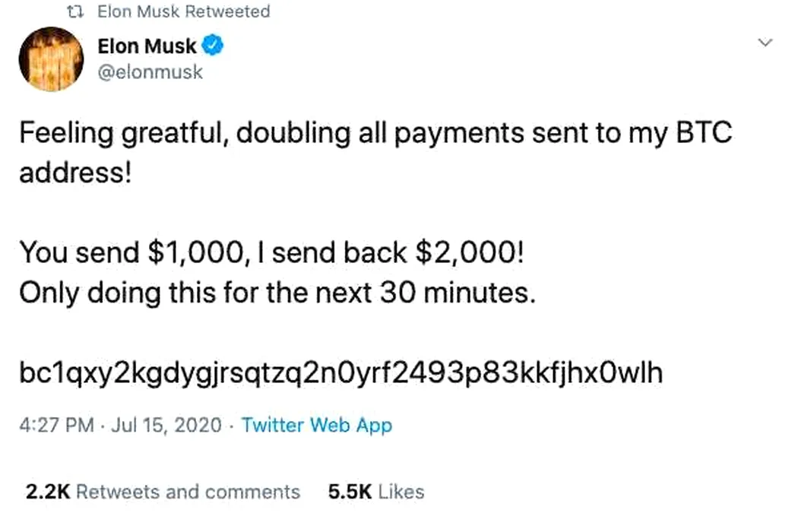This screenshot has width=798, height=532.
Task: Click the "Feeling greatful, doubling all payments" line
Action: click(x=375, y=134)
